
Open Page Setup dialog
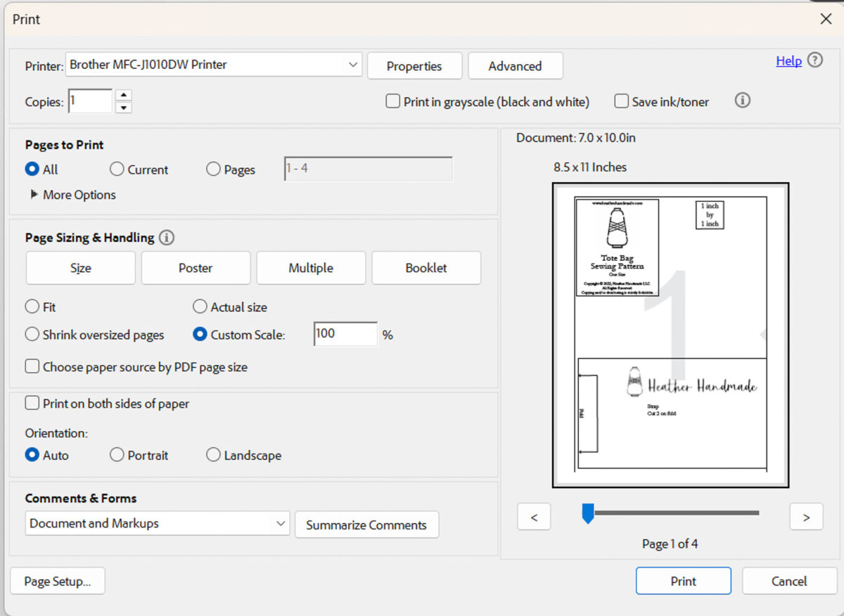58,581
